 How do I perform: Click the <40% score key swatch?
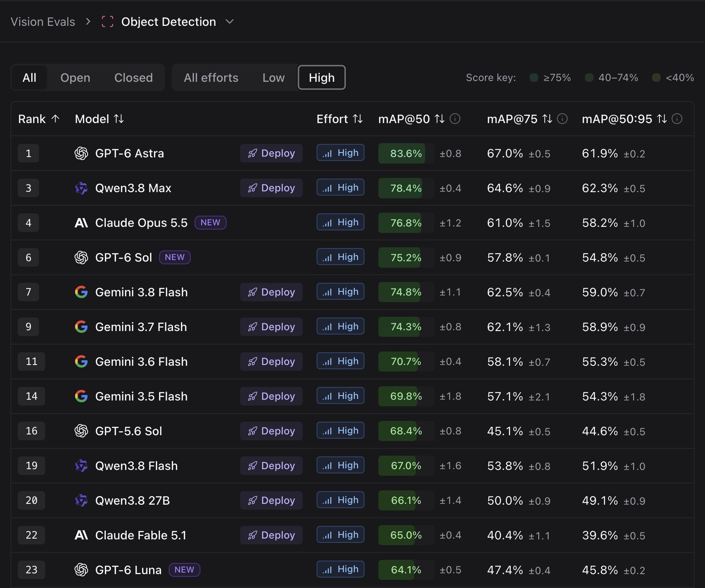(x=656, y=78)
